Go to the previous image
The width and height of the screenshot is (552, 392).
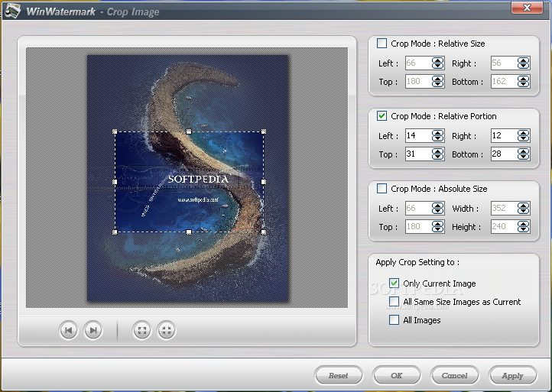[68, 330]
